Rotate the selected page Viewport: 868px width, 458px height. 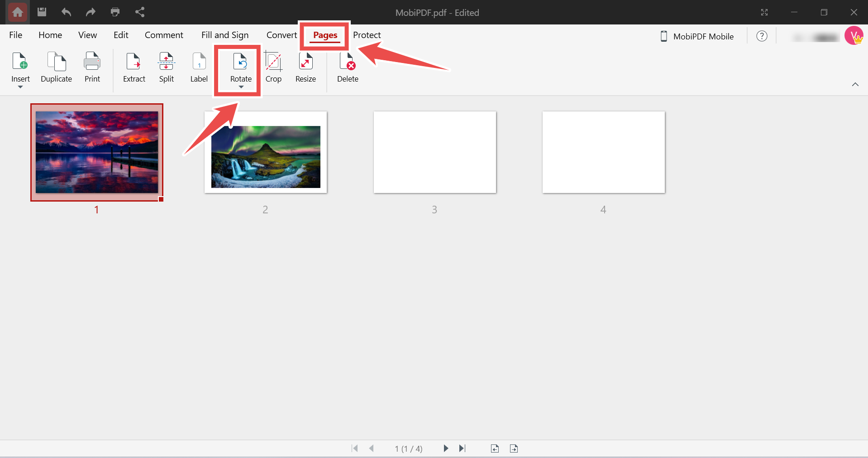(241, 67)
